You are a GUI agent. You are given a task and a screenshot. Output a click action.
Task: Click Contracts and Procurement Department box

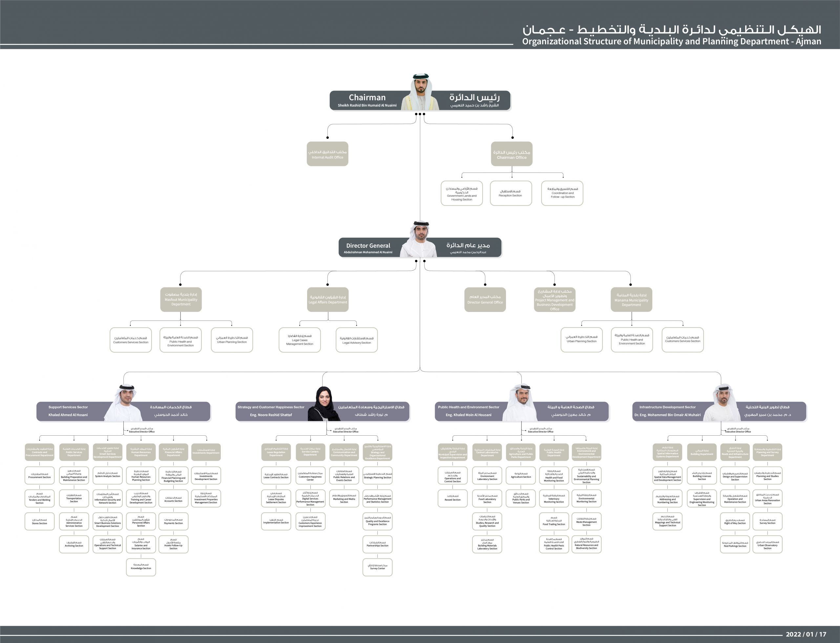tap(39, 452)
